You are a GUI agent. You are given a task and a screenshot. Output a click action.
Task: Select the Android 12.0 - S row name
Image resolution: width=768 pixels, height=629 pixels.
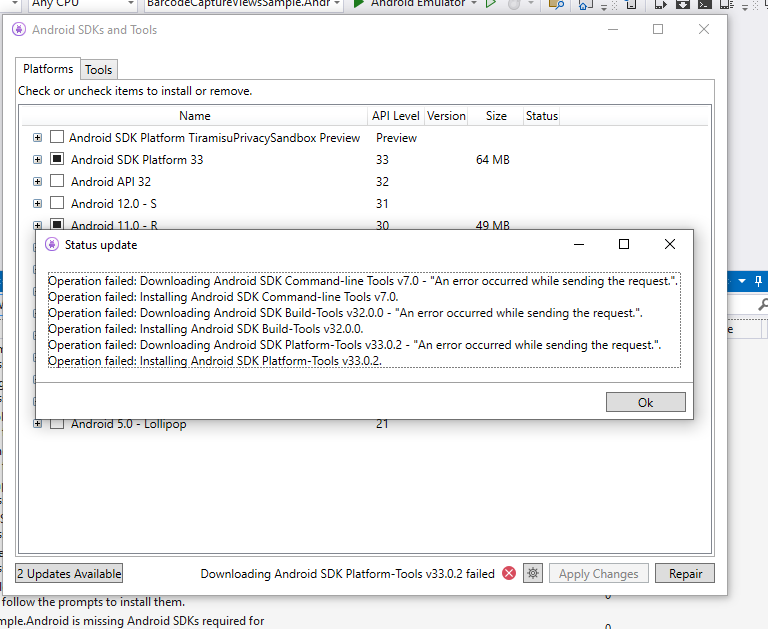pyautogui.click(x=114, y=204)
